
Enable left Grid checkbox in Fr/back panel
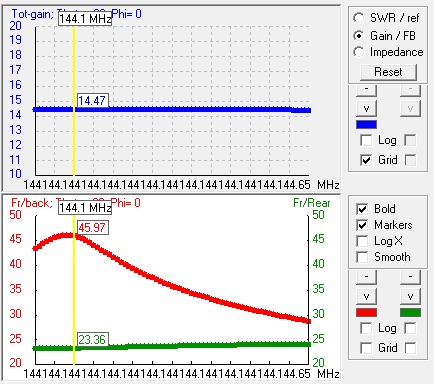coord(366,348)
